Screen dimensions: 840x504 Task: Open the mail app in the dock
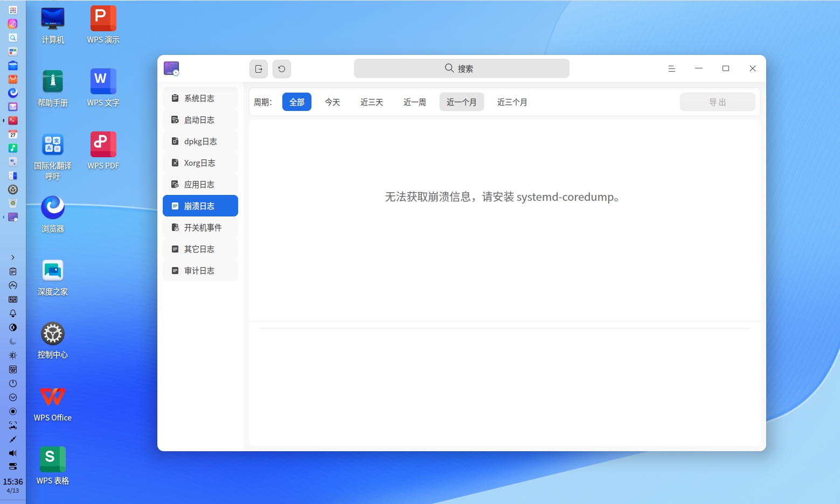pos(13,107)
